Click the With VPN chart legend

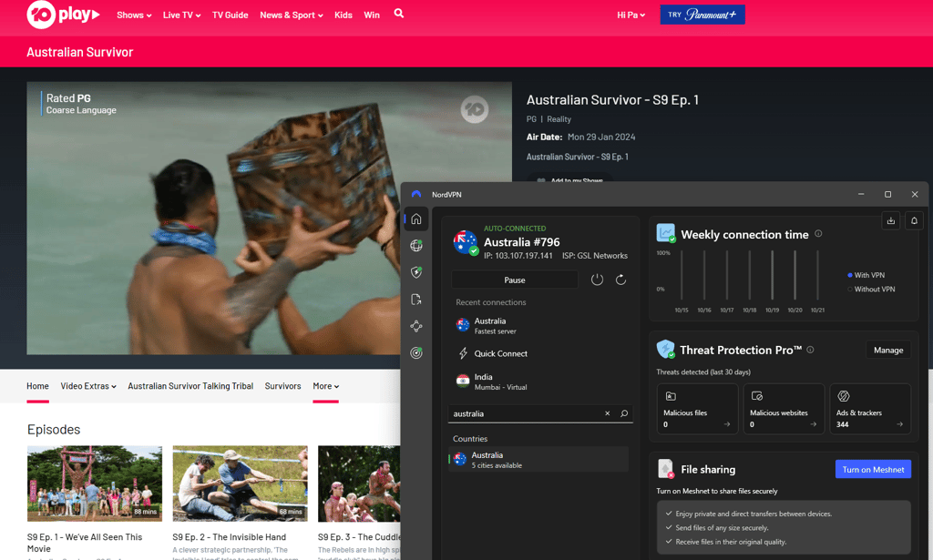click(x=866, y=275)
